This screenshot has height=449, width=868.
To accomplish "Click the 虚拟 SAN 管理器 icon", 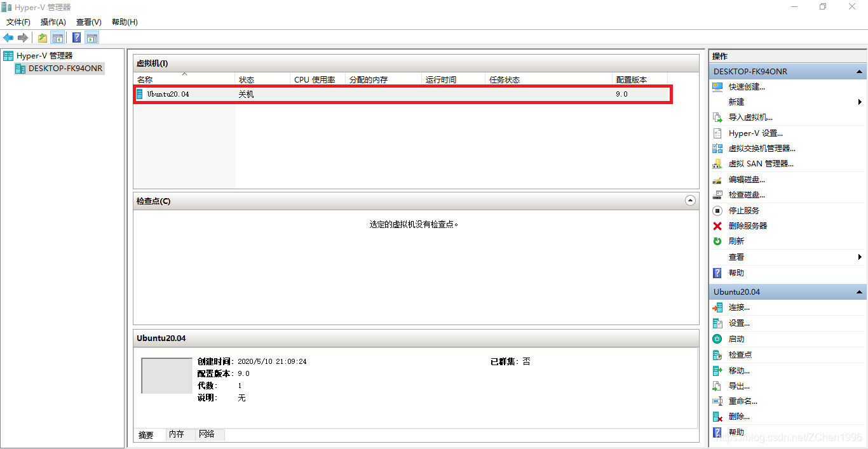I will click(x=717, y=164).
